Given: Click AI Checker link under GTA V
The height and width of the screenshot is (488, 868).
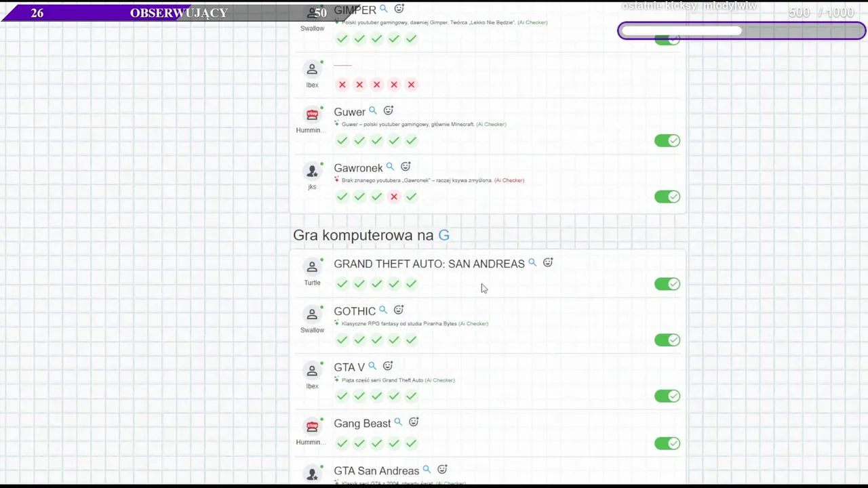Looking at the screenshot, I should pos(440,380).
